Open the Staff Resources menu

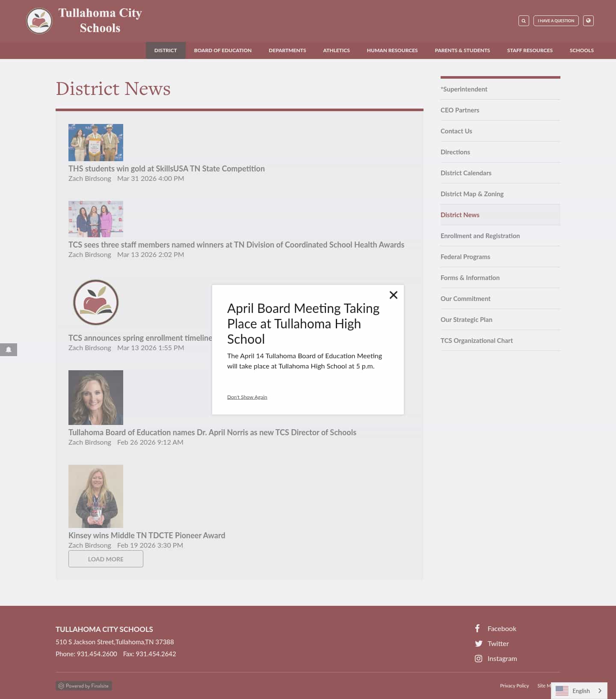(530, 50)
